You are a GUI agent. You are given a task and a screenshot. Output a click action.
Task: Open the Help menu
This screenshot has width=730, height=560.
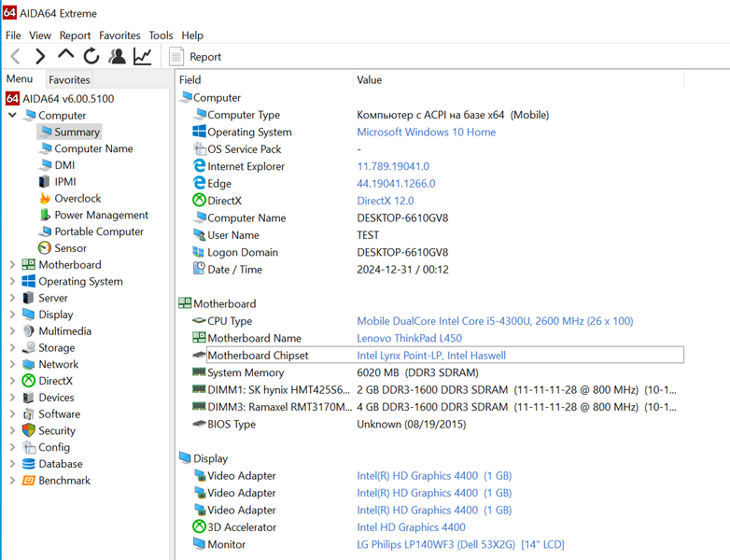pyautogui.click(x=192, y=35)
